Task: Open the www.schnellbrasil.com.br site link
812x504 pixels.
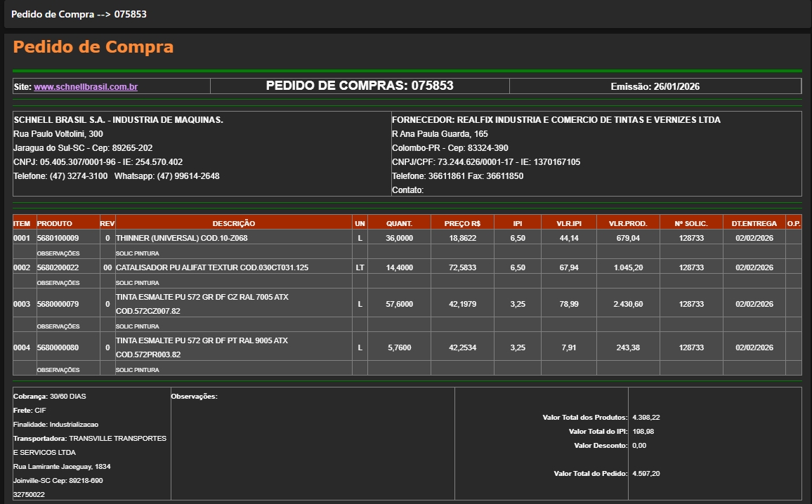Action: click(x=85, y=87)
